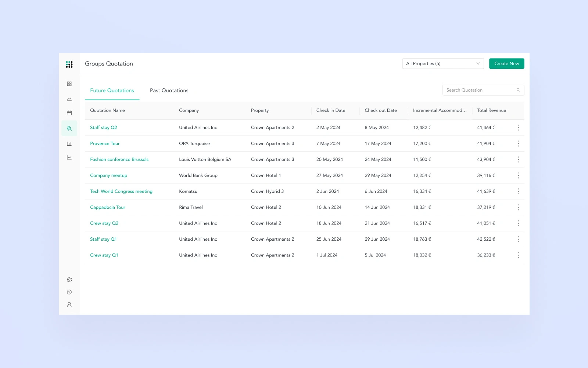Open the bar chart reports icon in sidebar
This screenshot has height=368, width=588.
pos(69,144)
